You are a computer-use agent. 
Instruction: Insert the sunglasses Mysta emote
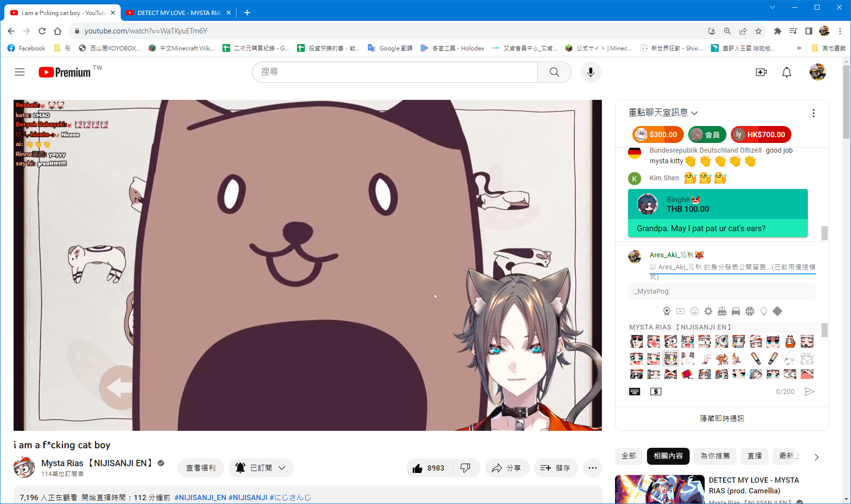point(636,374)
